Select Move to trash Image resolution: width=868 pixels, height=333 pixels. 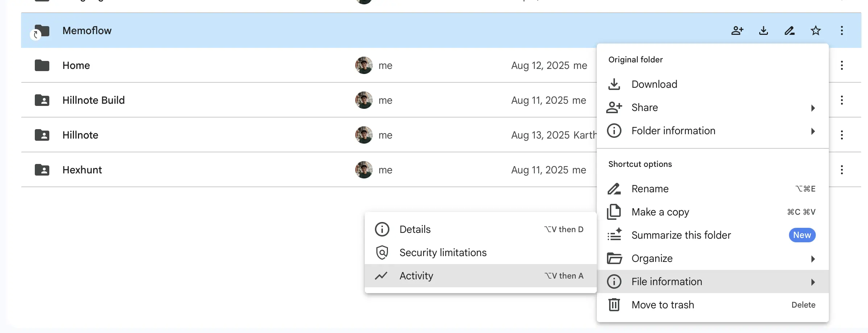click(x=662, y=305)
